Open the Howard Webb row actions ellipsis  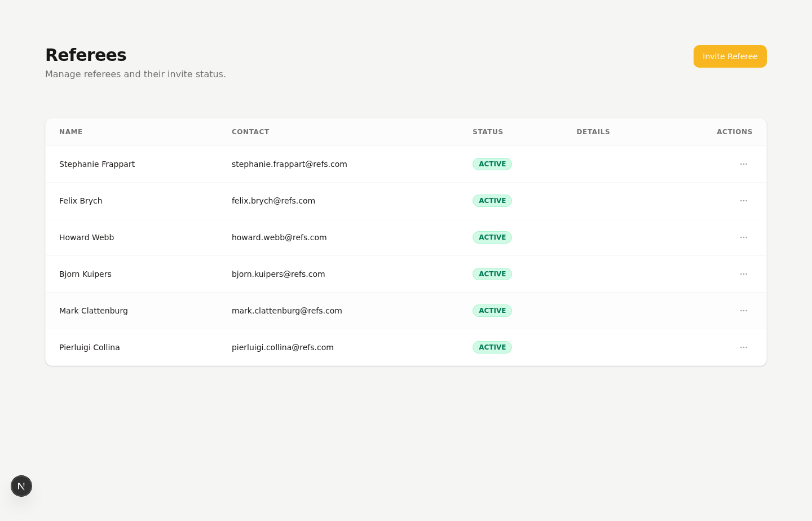point(743,237)
